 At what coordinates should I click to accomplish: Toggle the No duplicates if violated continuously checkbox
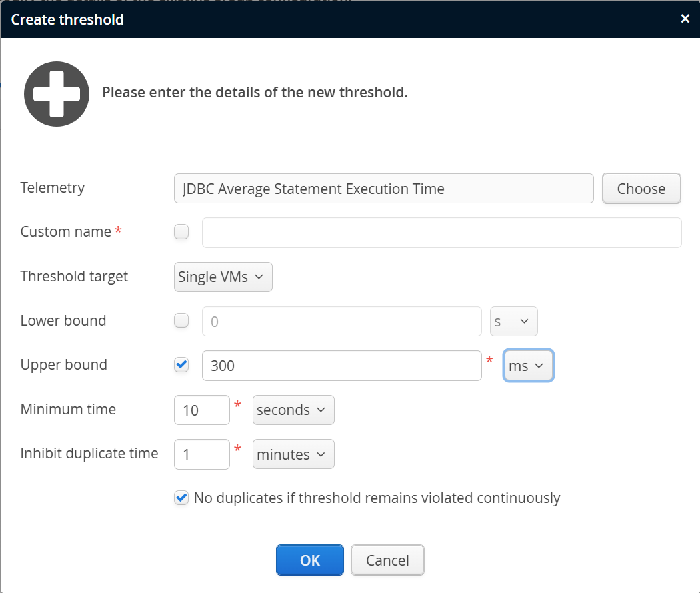tap(181, 498)
